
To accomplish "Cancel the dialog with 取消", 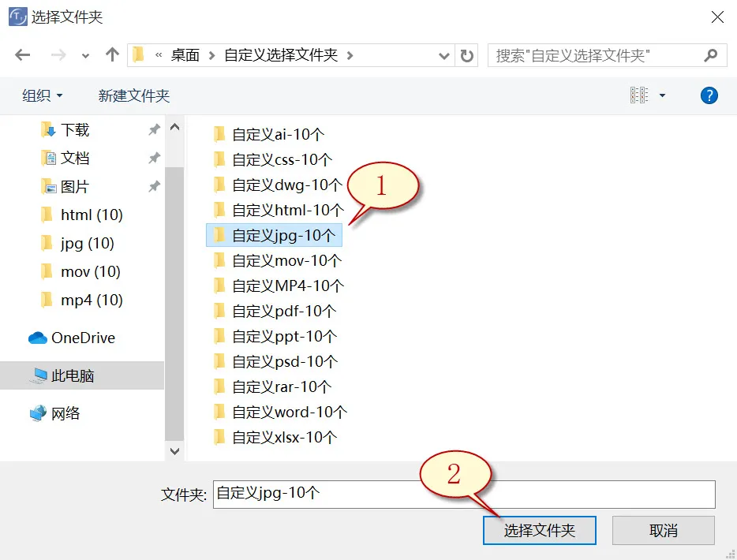I will coord(664,530).
